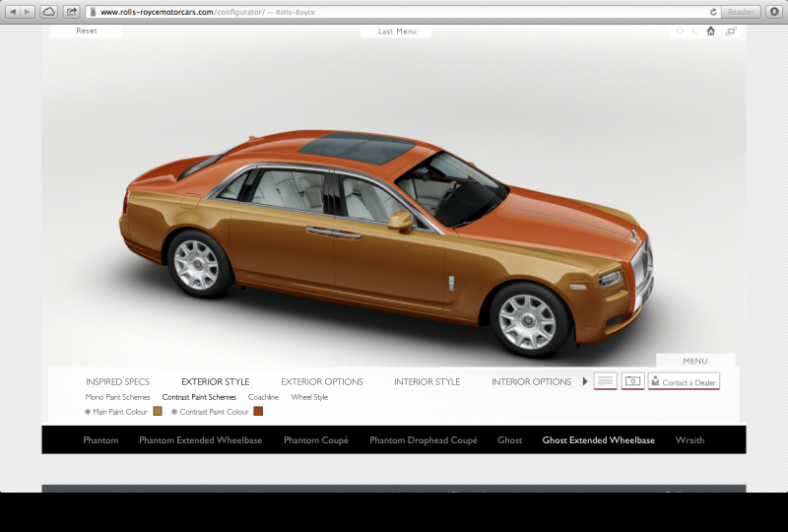Open Safari's share icon
788x532 pixels.
click(71, 12)
